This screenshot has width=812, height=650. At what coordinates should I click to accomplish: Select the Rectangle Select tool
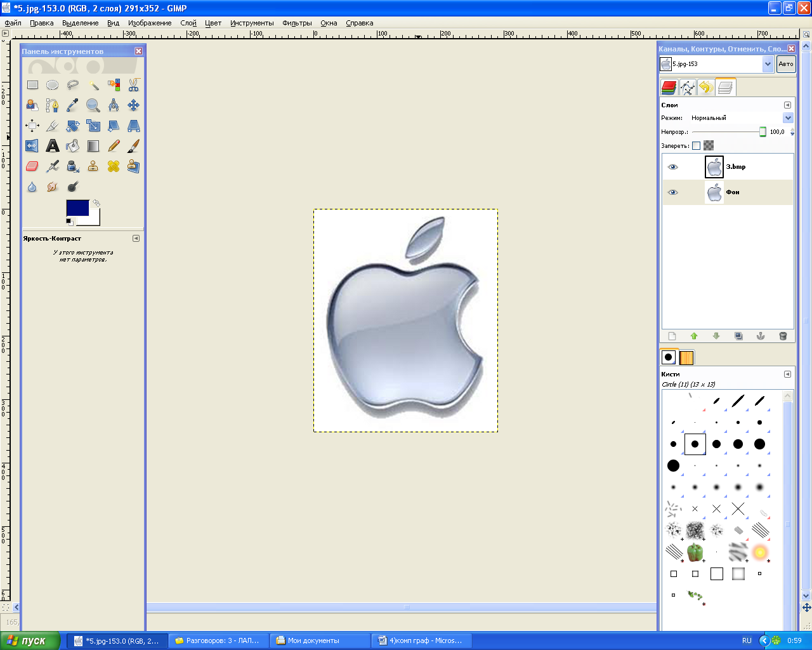(32, 85)
